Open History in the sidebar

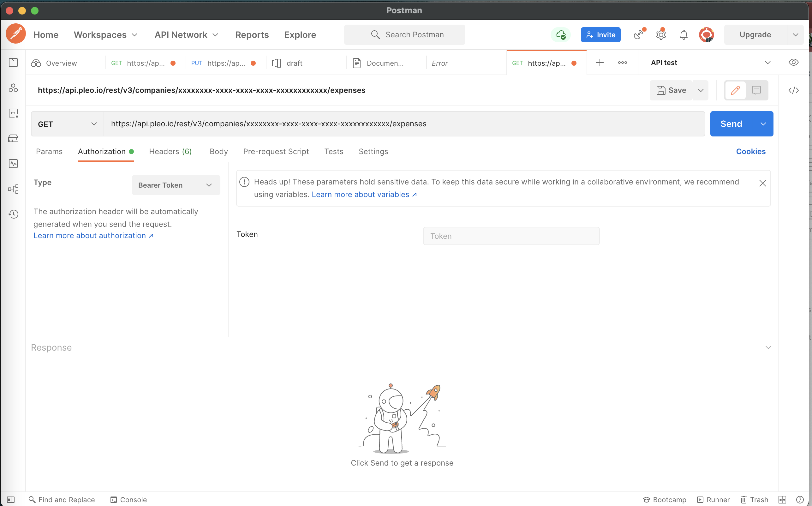(13, 214)
